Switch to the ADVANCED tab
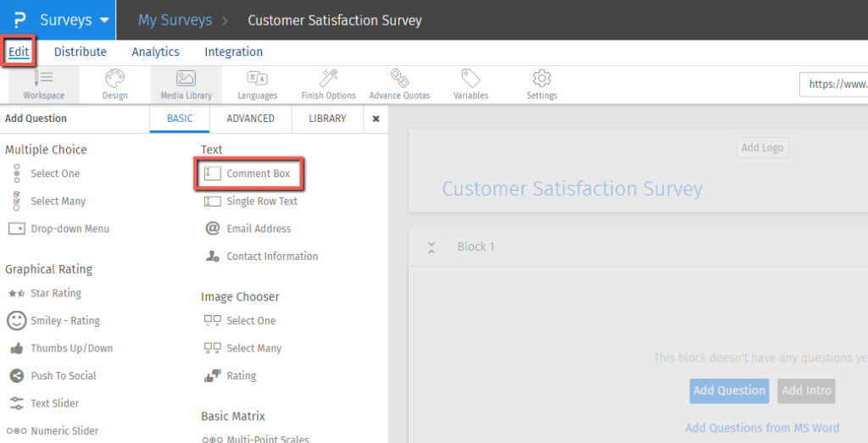 (x=250, y=119)
